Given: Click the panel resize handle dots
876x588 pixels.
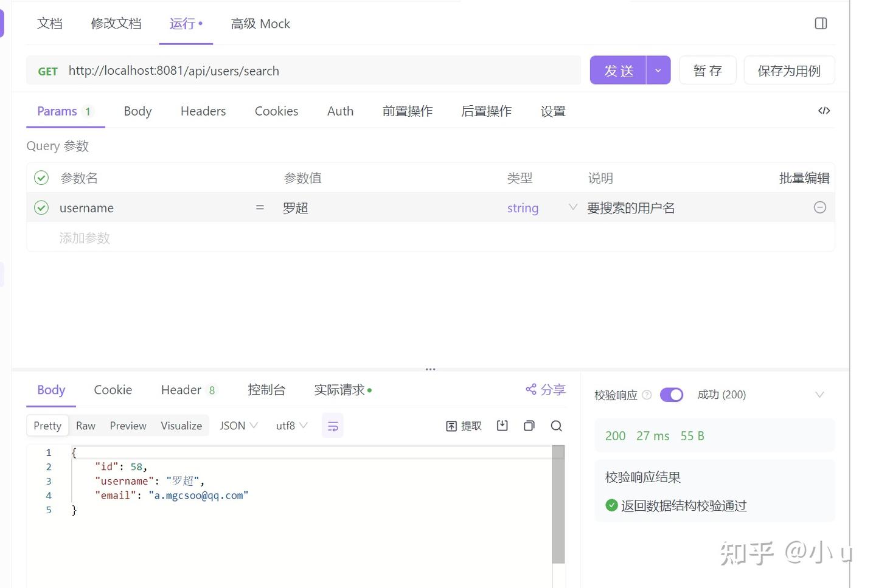Looking at the screenshot, I should [x=430, y=369].
